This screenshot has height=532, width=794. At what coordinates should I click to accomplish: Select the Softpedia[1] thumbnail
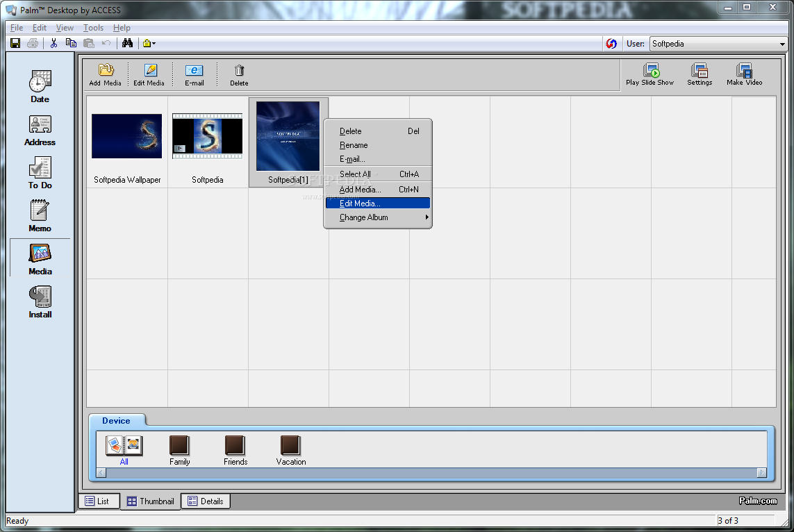tap(288, 142)
